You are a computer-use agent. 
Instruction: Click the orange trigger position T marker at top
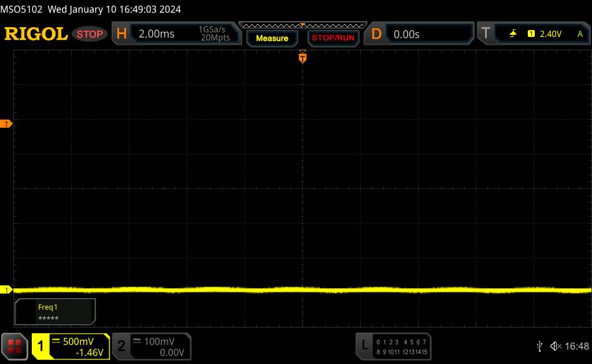[302, 58]
